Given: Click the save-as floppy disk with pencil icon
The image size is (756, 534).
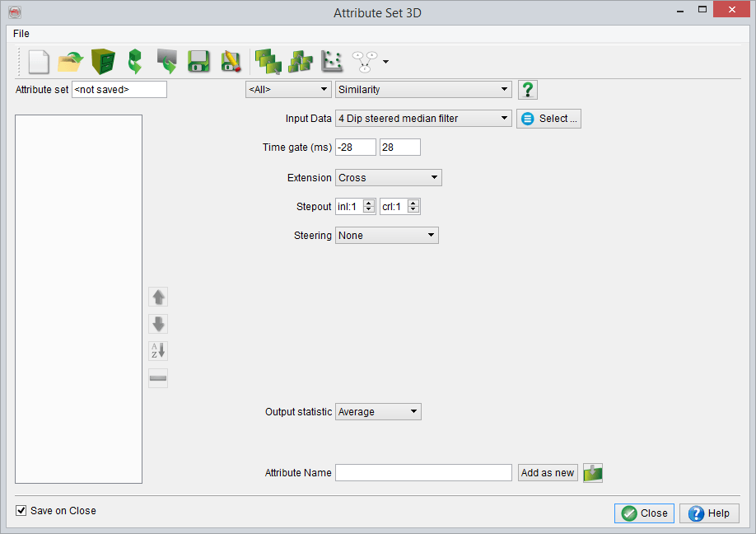Looking at the screenshot, I should pos(231,62).
